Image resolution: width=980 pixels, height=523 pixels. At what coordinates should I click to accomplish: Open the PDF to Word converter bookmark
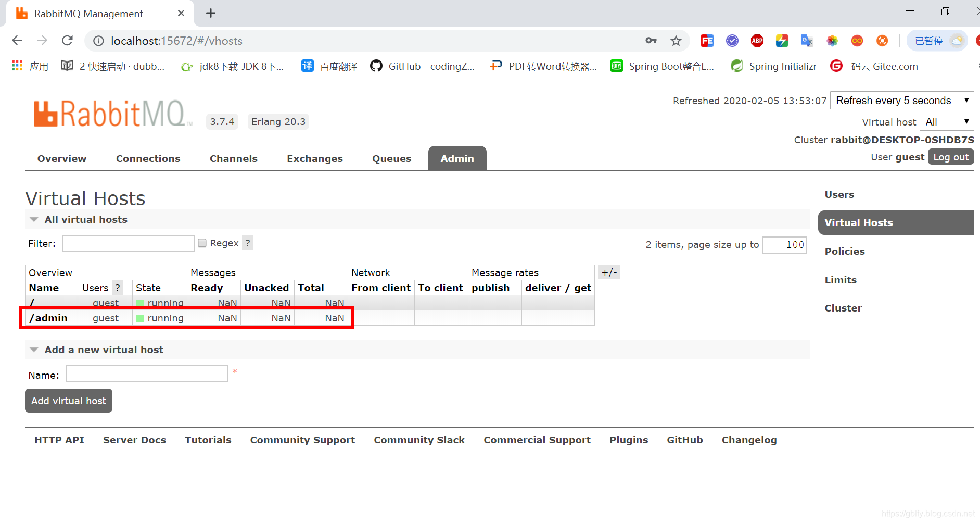point(544,66)
